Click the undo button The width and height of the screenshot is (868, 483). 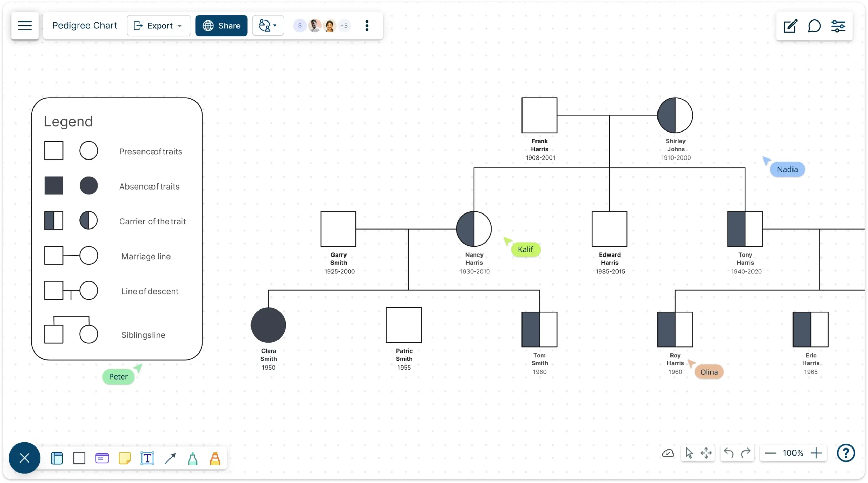pyautogui.click(x=728, y=453)
